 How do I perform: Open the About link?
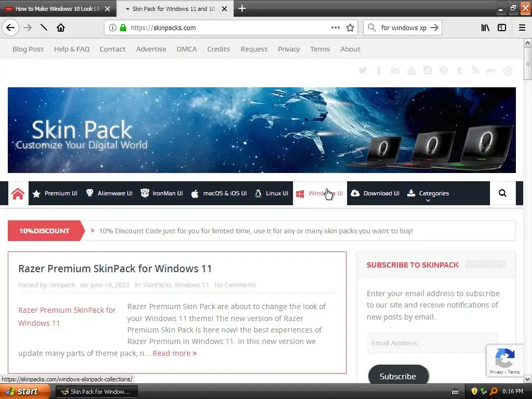[x=350, y=49]
